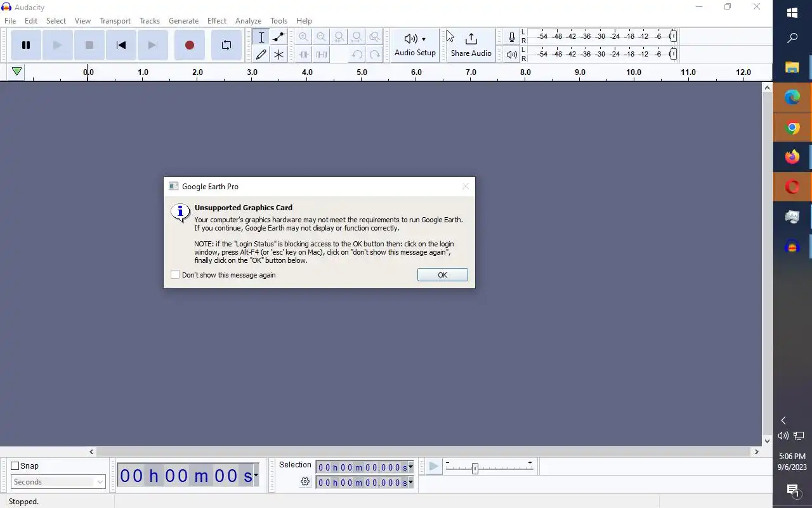Image resolution: width=812 pixels, height=508 pixels.
Task: Open the Generate menu
Action: [x=183, y=21]
